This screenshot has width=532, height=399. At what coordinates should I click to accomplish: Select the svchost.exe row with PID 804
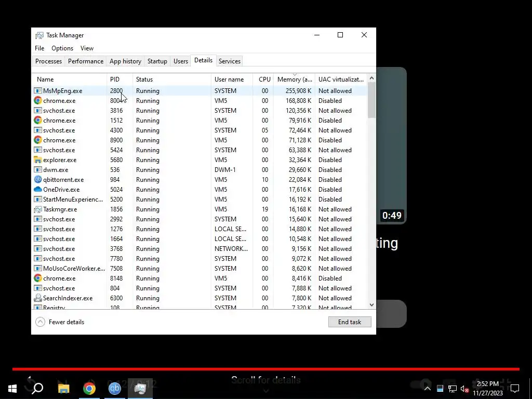tap(200, 288)
